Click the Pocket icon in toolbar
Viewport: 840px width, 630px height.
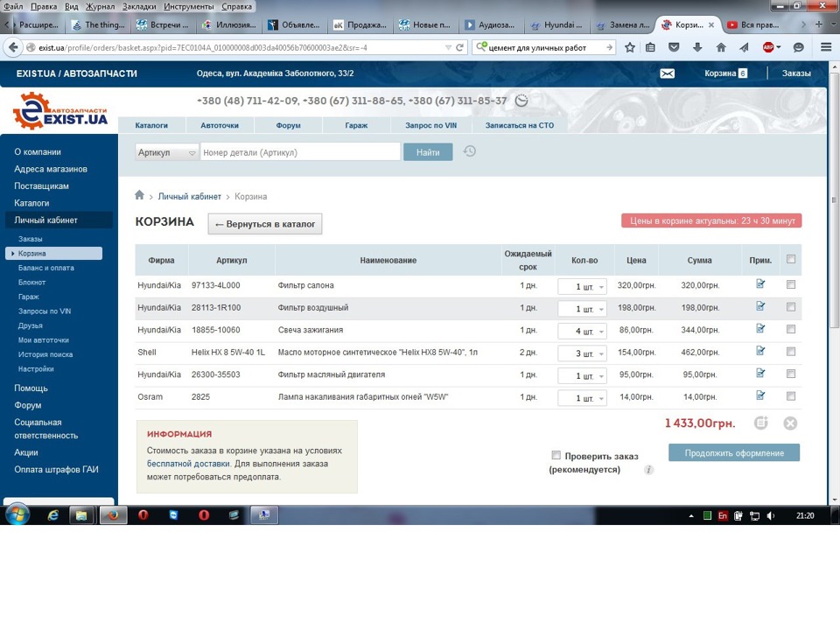(x=674, y=47)
